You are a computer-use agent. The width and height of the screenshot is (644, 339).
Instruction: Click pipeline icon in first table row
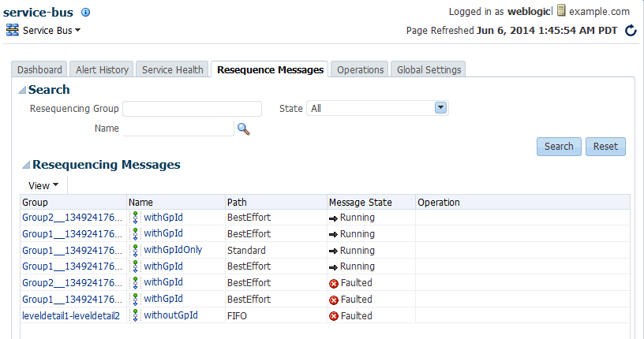coord(135,218)
